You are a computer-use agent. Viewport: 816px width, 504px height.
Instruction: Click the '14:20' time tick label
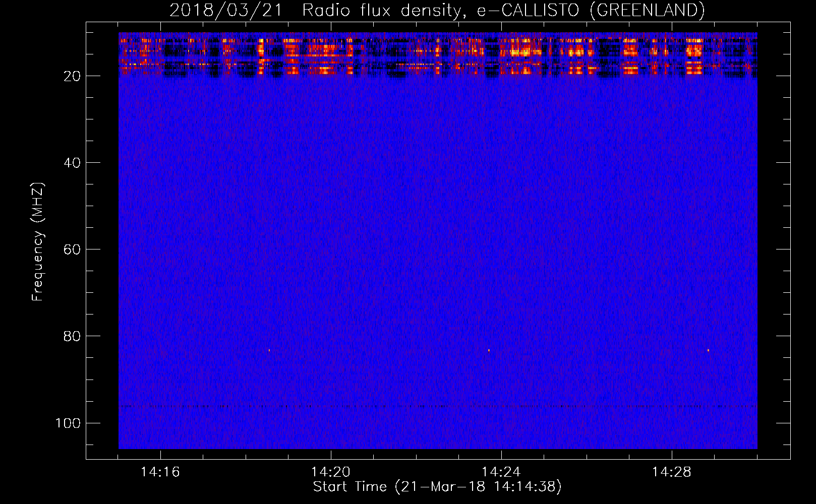[330, 472]
